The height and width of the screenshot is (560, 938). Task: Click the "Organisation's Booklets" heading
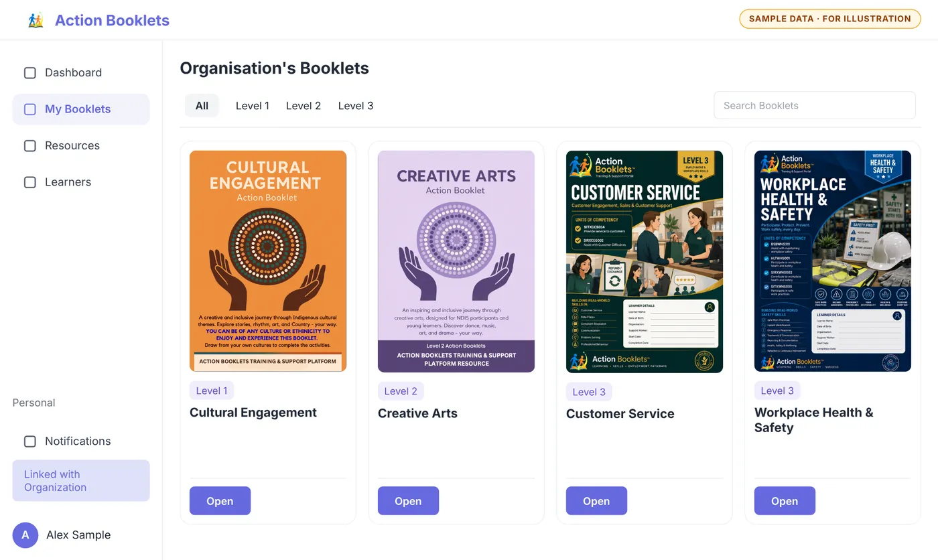(275, 68)
